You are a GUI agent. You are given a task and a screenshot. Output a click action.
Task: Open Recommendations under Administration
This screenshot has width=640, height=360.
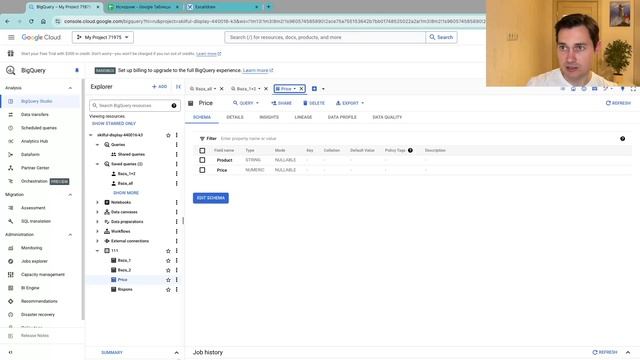[39, 301]
